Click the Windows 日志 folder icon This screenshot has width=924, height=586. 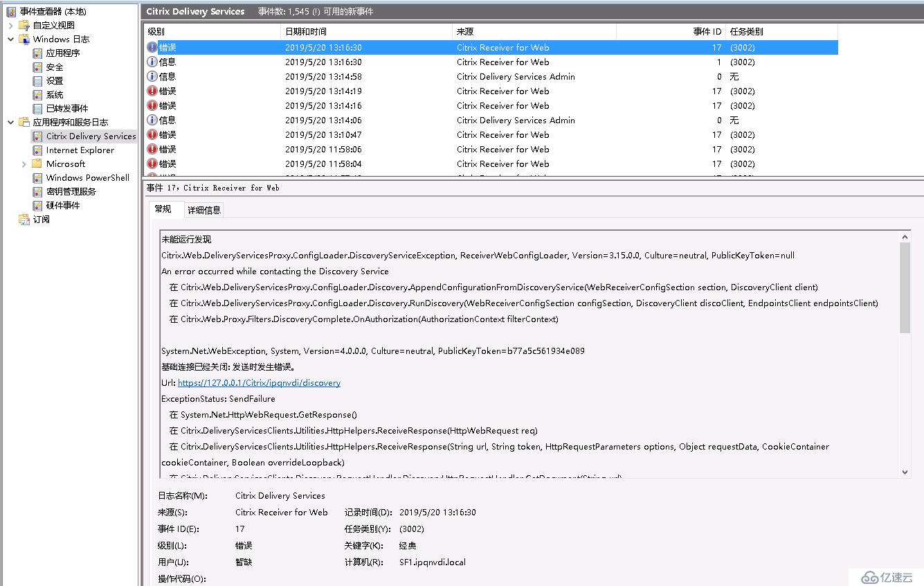coord(24,39)
